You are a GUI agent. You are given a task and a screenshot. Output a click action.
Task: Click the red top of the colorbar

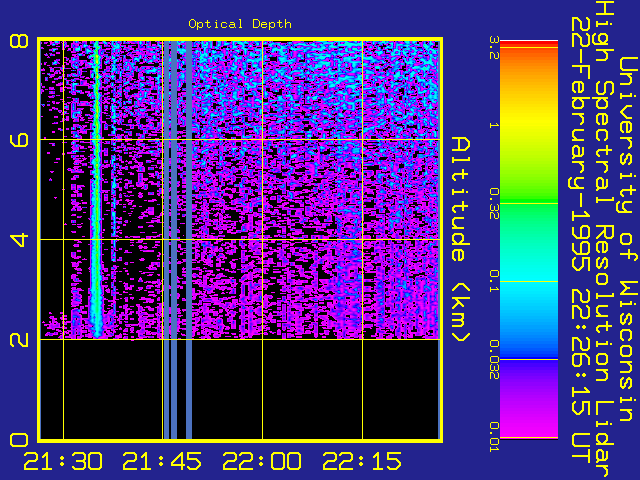529,44
